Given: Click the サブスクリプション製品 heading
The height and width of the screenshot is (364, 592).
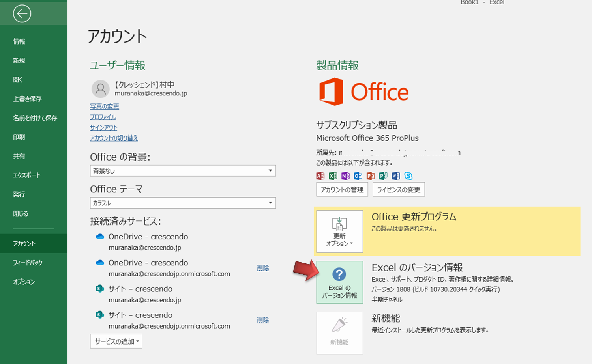Looking at the screenshot, I should pos(357,125).
